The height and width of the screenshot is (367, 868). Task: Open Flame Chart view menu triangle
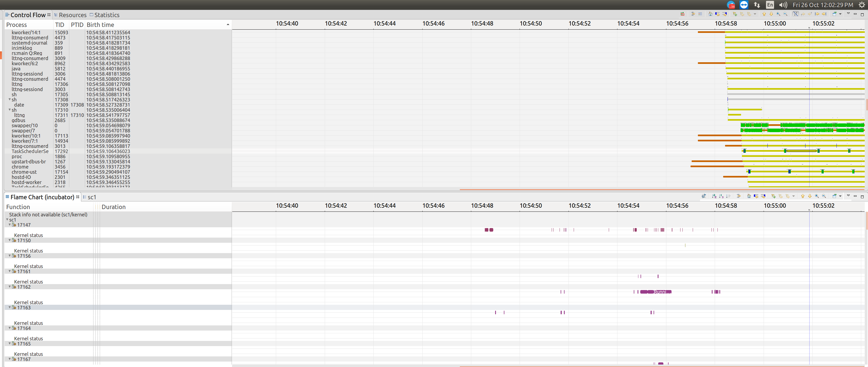coord(848,195)
